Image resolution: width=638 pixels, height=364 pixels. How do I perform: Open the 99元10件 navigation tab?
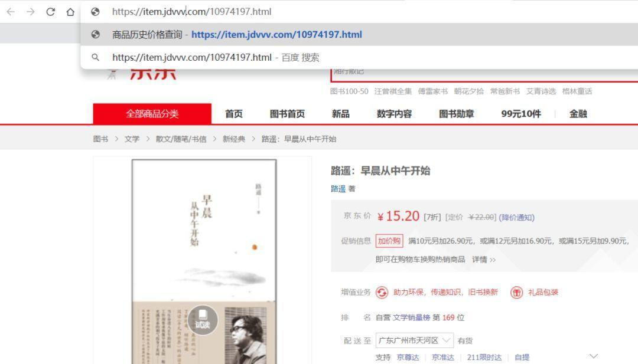(x=521, y=114)
